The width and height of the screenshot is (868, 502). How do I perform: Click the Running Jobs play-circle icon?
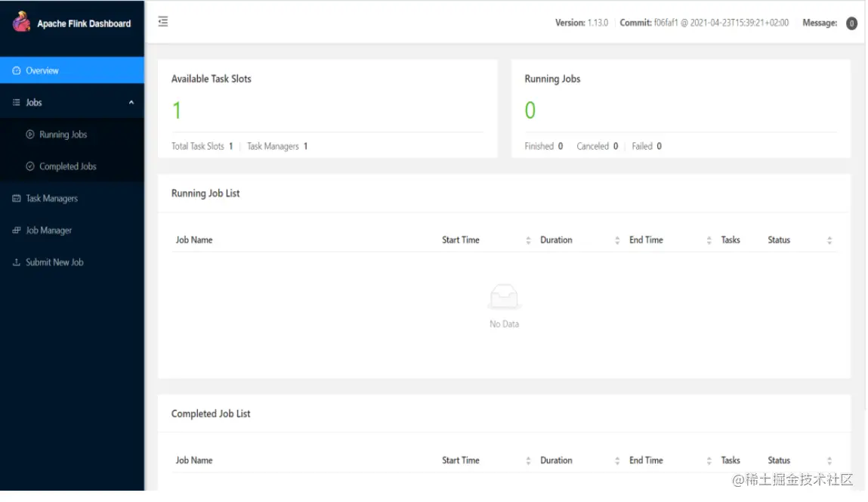point(30,135)
